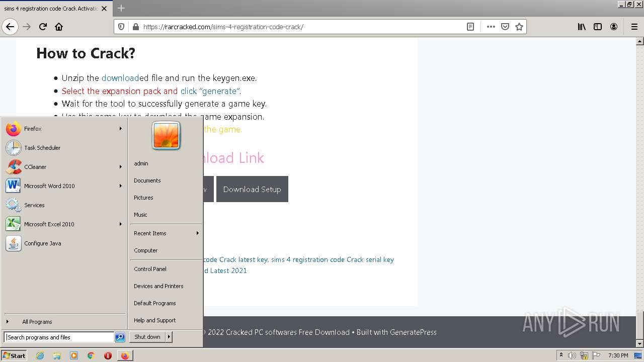Open Task Scheduler from Start menu
Viewport: 644px width, 362px height.
[64, 148]
